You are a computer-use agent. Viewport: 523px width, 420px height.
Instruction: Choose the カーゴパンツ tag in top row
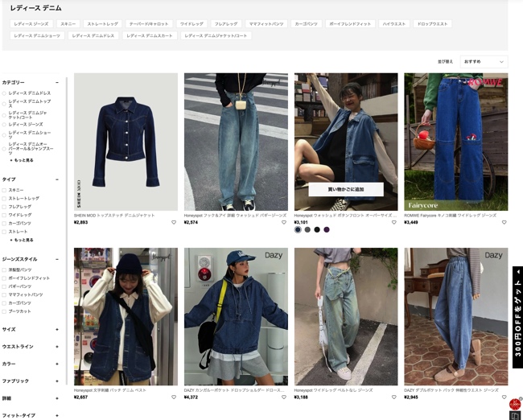pos(305,24)
